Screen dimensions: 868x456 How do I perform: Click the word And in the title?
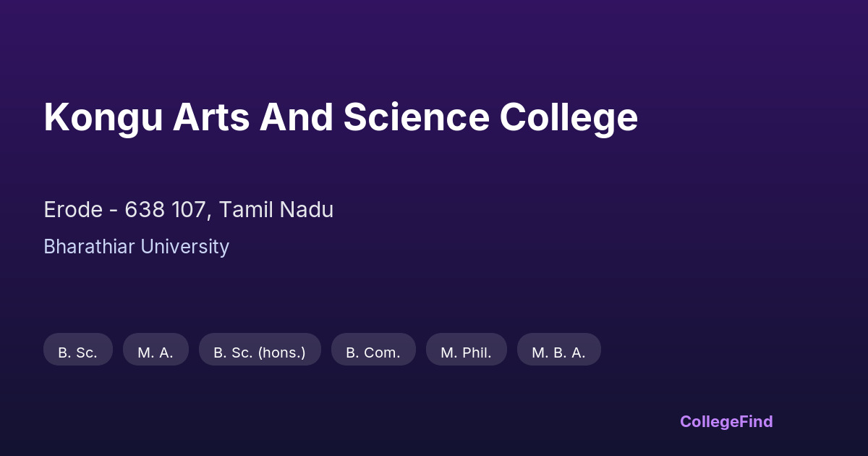point(295,118)
